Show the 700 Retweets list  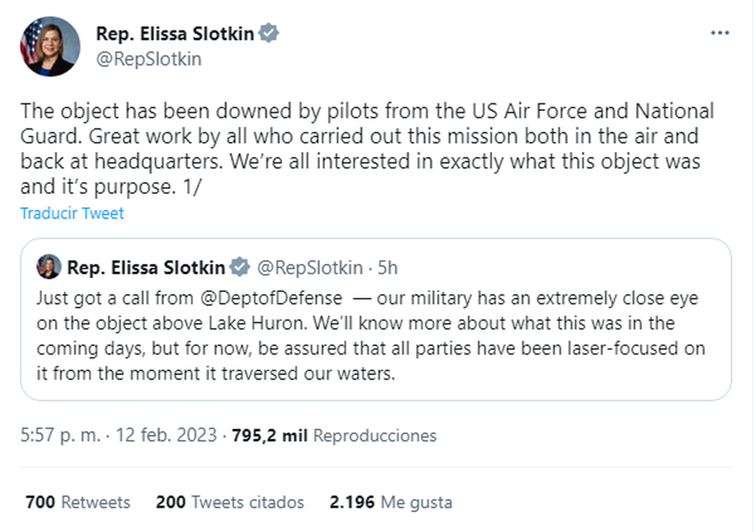point(77,502)
